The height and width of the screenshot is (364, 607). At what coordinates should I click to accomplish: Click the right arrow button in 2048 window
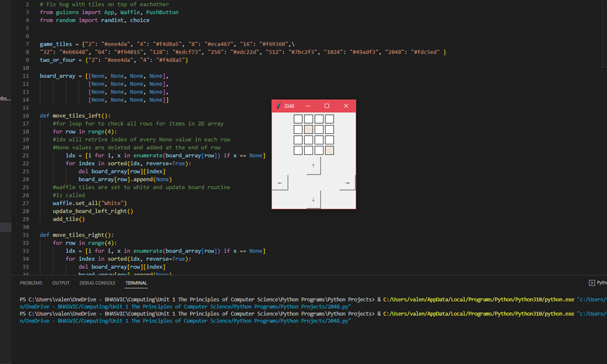347,182
